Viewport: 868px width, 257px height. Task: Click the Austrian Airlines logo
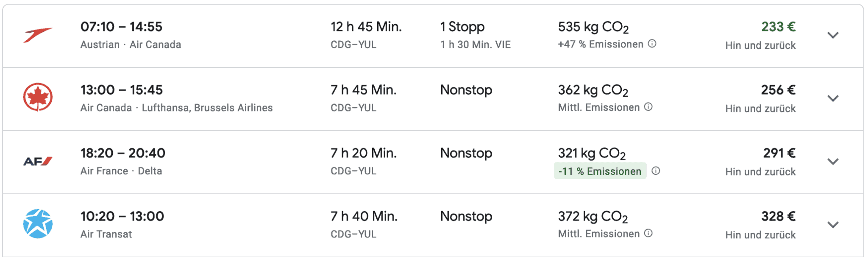coord(39,35)
